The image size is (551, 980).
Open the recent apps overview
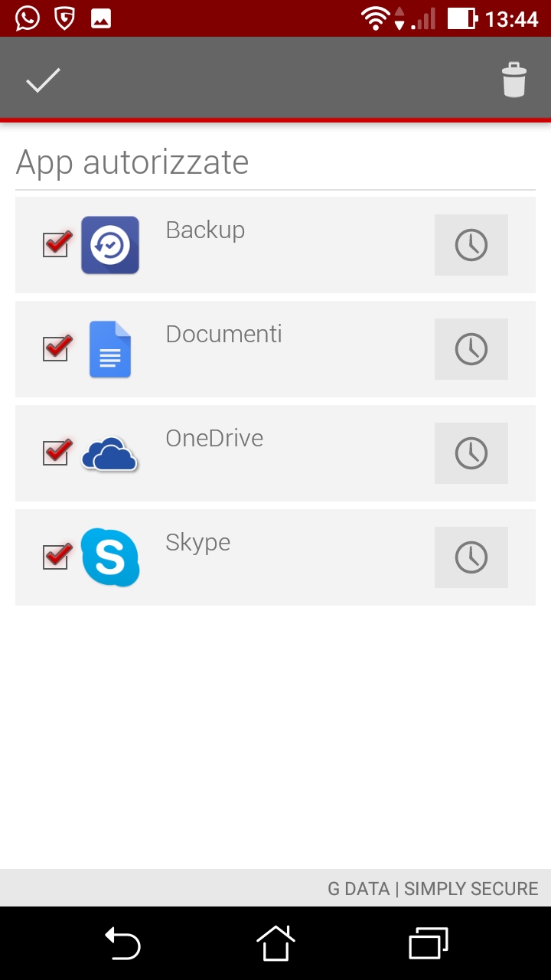pyautogui.click(x=429, y=943)
